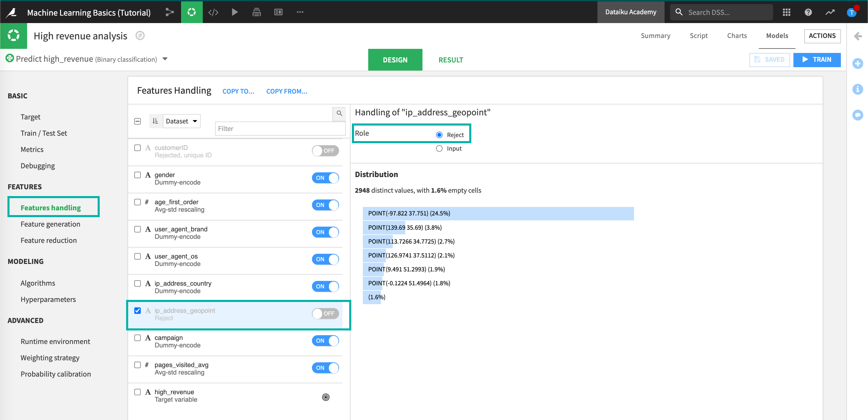Turn on the customerID feature toggle

[325, 151]
